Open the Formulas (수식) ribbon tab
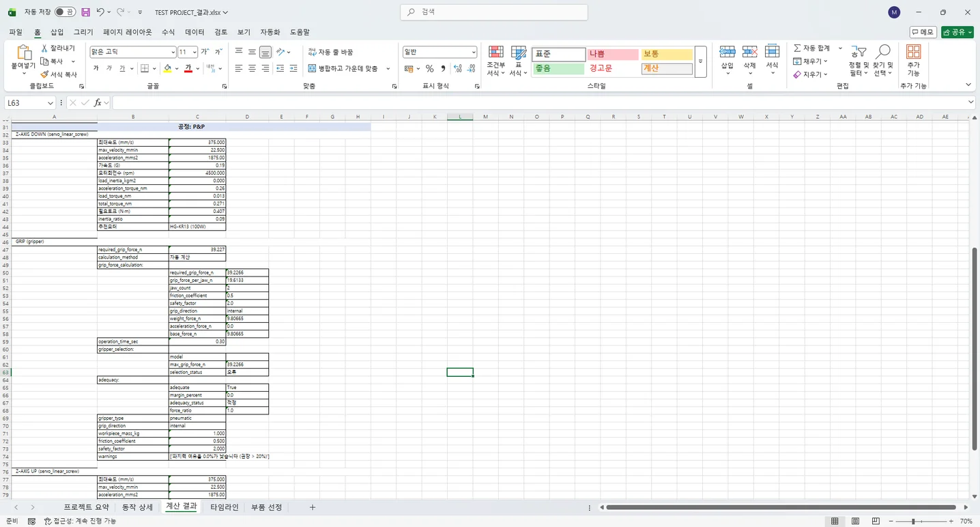Viewport: 980px width, 527px height. 168,32
